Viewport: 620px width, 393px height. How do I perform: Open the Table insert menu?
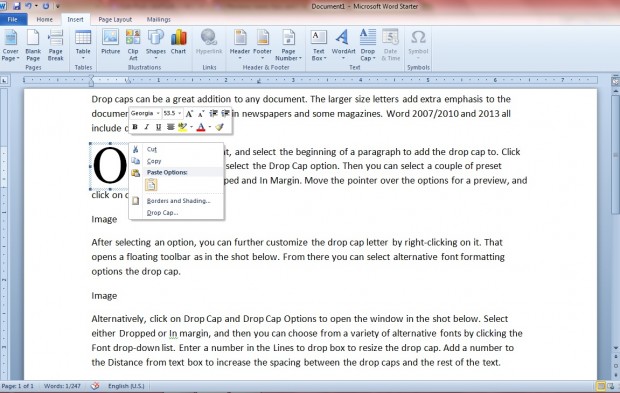[x=83, y=45]
